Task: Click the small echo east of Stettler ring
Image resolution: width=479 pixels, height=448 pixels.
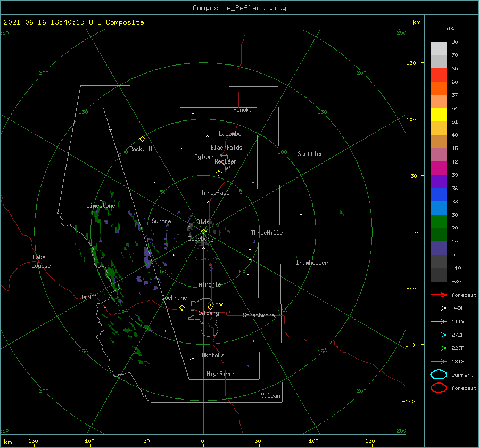Action: pos(342,213)
